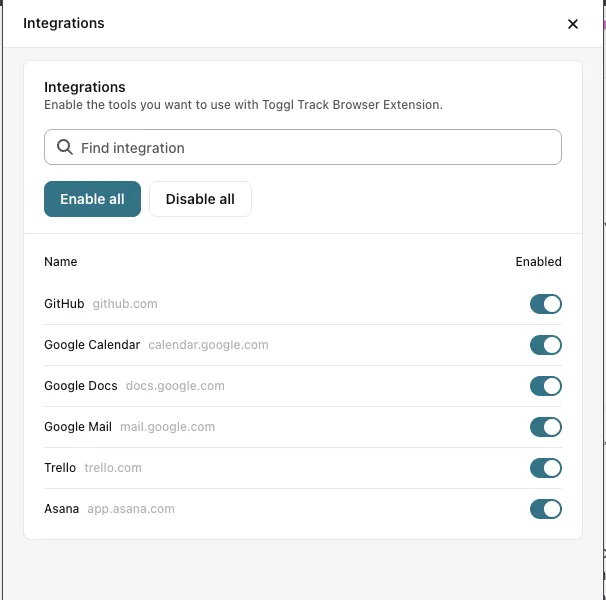Image resolution: width=606 pixels, height=600 pixels.
Task: Click the Google Calendar row label
Action: [92, 345]
